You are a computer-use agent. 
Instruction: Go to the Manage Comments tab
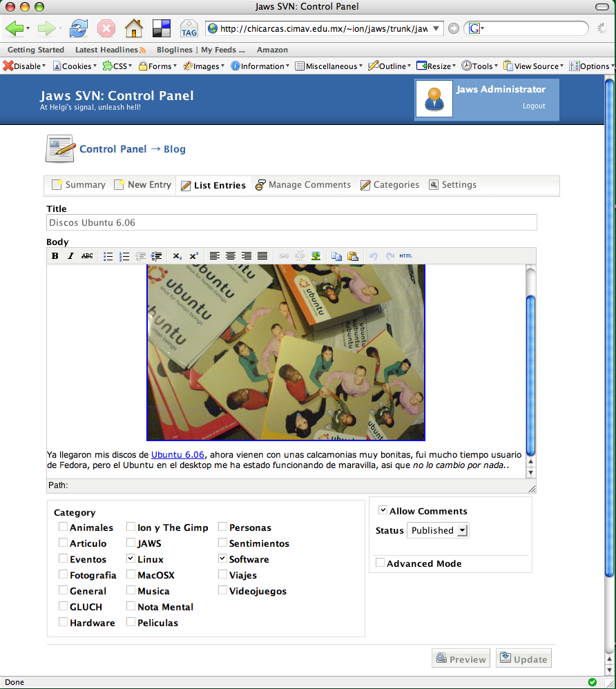(x=303, y=184)
